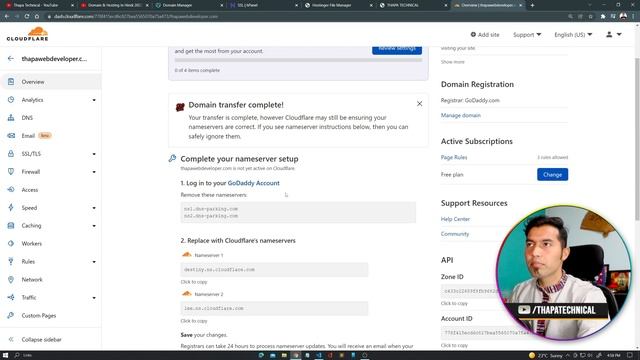
Task: Click the Caching icon in sidebar
Action: click(x=11, y=225)
